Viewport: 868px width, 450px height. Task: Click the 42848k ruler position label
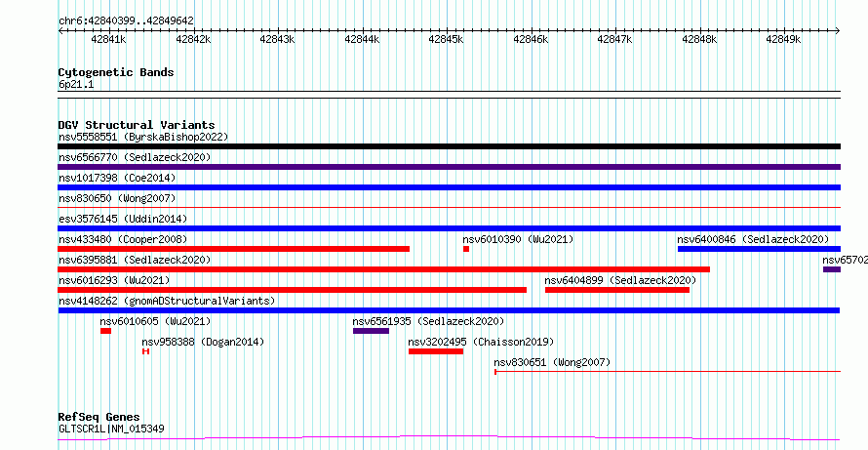coord(700,39)
